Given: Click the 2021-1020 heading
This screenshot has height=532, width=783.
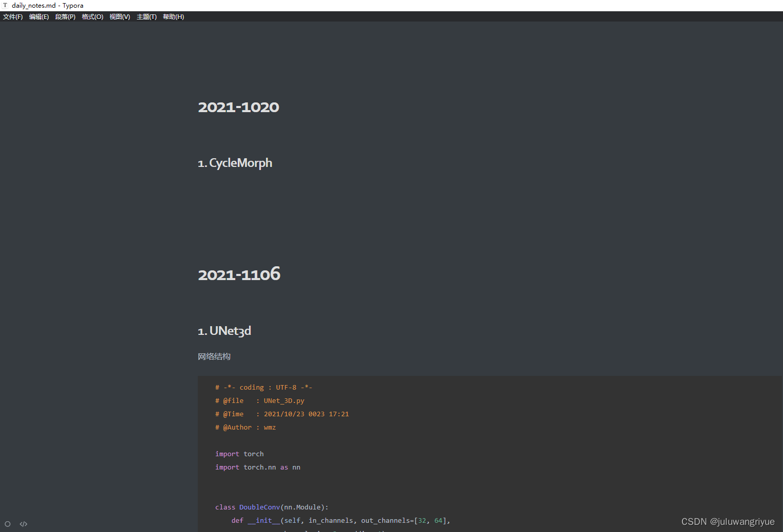Looking at the screenshot, I should (x=238, y=107).
